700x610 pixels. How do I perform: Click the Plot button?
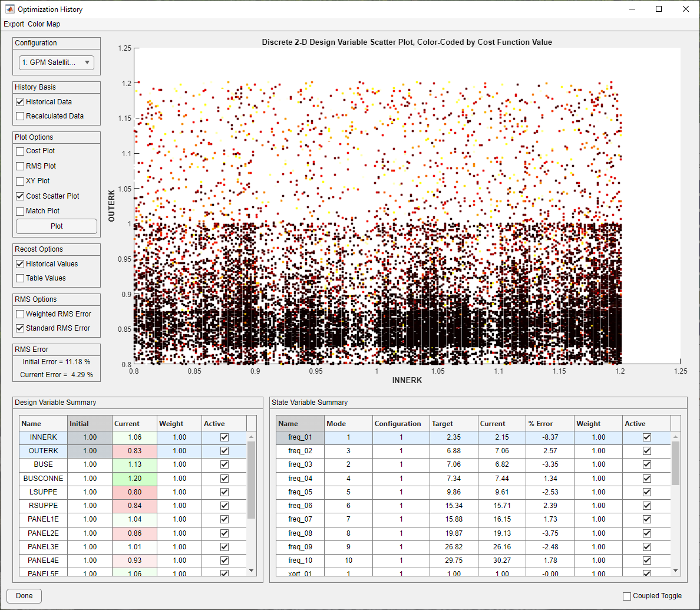point(56,226)
